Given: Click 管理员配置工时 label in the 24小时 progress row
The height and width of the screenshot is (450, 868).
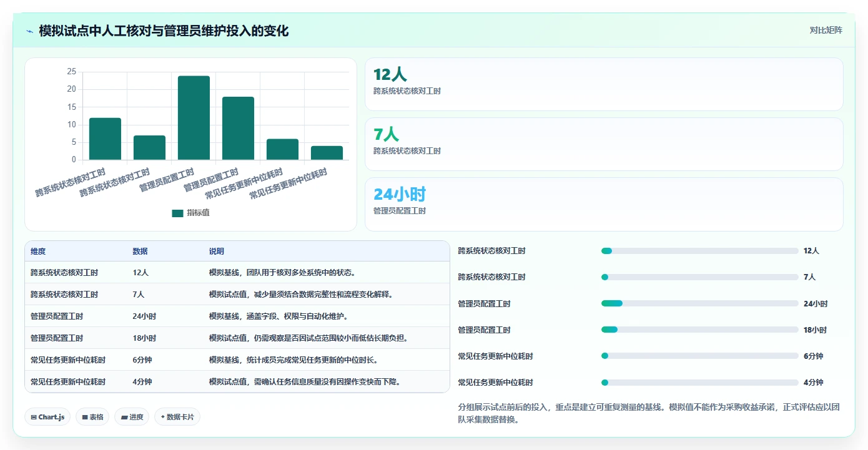Looking at the screenshot, I should (484, 304).
